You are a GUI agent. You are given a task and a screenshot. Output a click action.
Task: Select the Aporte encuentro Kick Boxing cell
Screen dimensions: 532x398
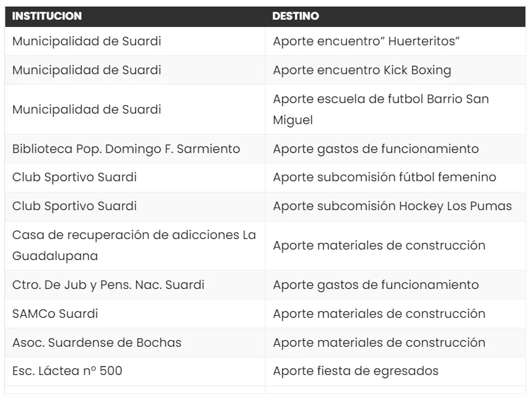pos(362,70)
